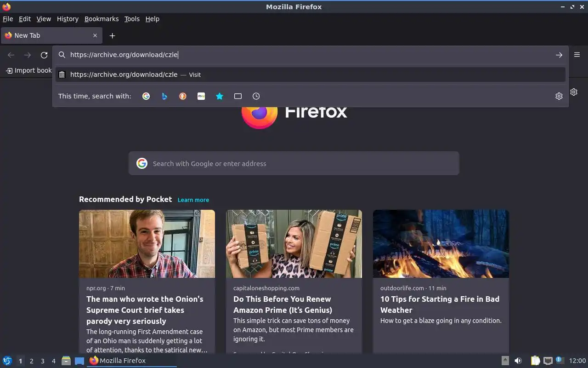Search this time in open Tabs
The width and height of the screenshot is (588, 368).
tap(238, 96)
